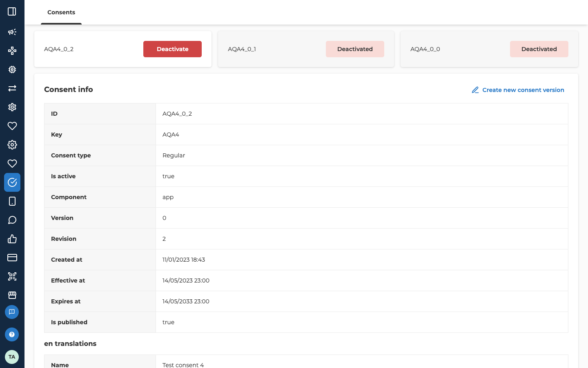Click the Expires at row label

click(x=66, y=301)
